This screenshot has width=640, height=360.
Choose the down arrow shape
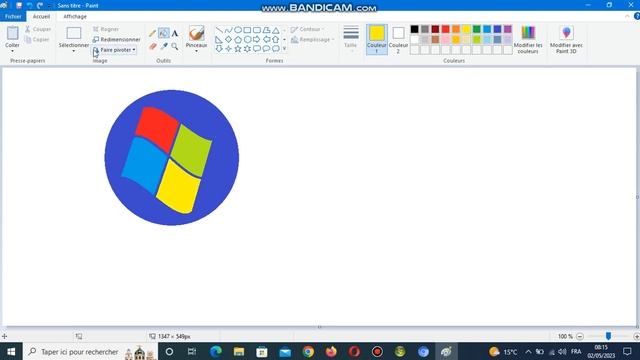pyautogui.click(x=219, y=49)
